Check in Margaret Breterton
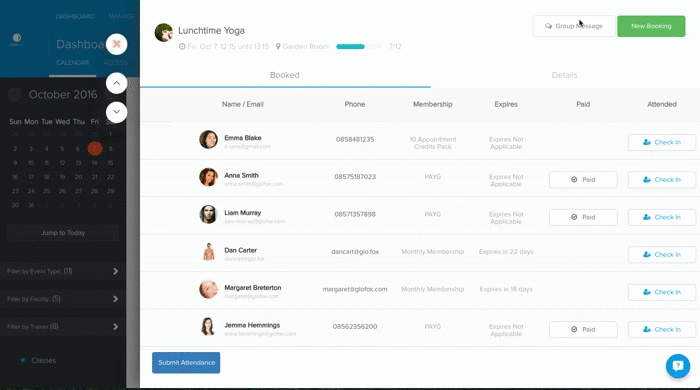The image size is (700, 390). coord(662,292)
